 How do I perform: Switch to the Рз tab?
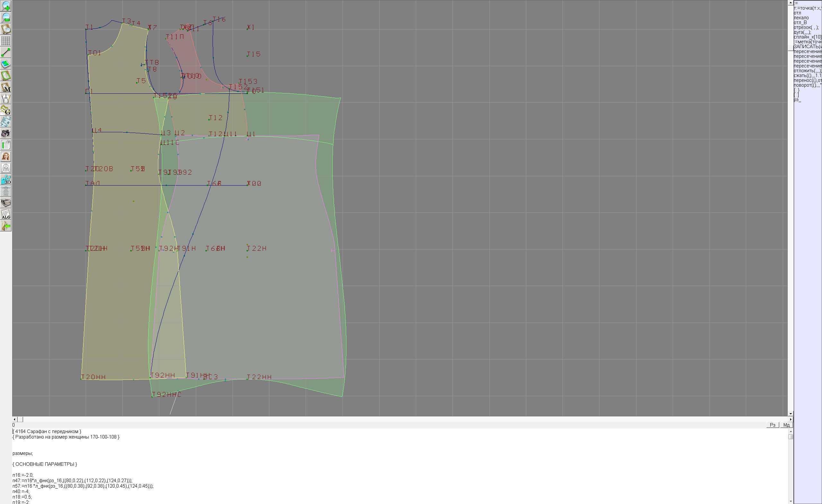click(772, 425)
